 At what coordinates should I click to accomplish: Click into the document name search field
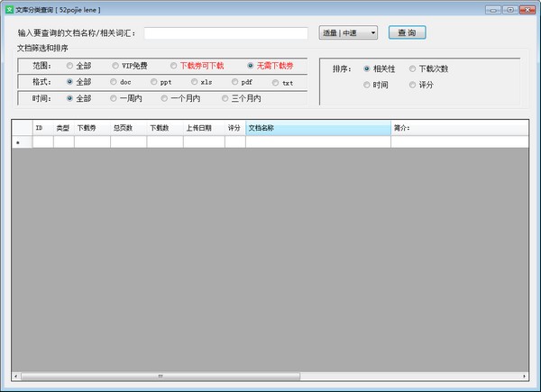[225, 33]
